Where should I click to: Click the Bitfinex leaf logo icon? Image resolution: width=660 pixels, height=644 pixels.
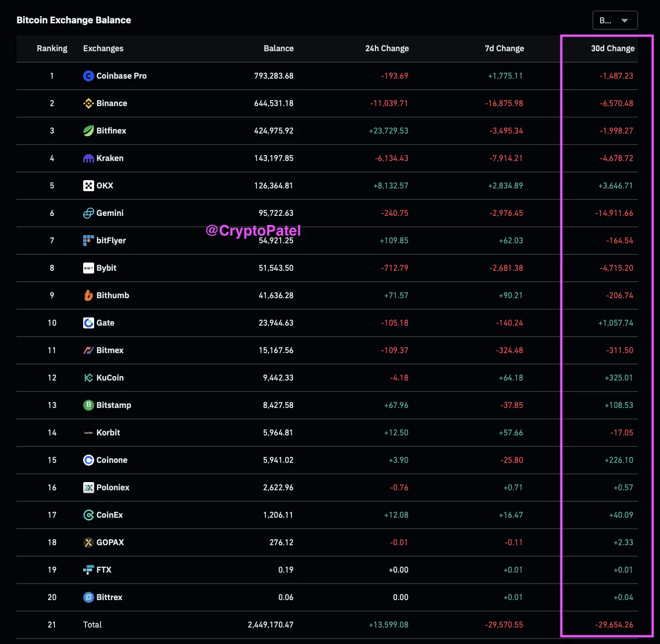[x=88, y=131]
